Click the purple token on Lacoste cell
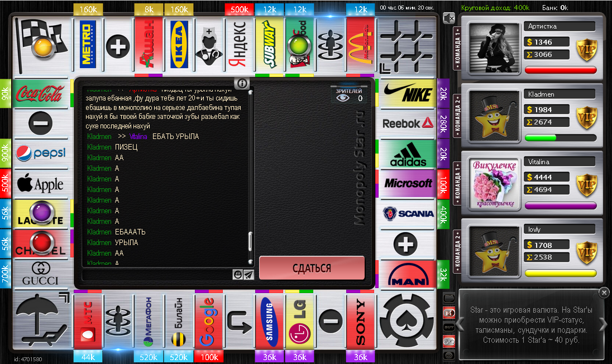 [x=42, y=213]
